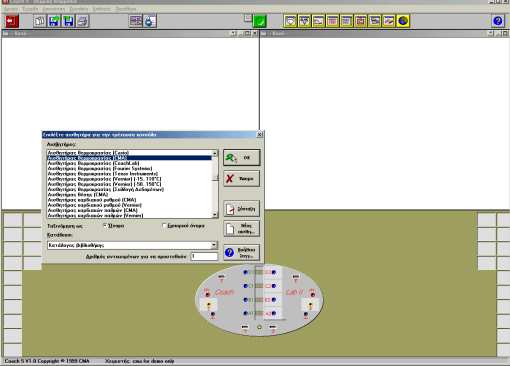Click the first yellow toolbar window icon
The image size is (510, 366).
[x=290, y=21]
